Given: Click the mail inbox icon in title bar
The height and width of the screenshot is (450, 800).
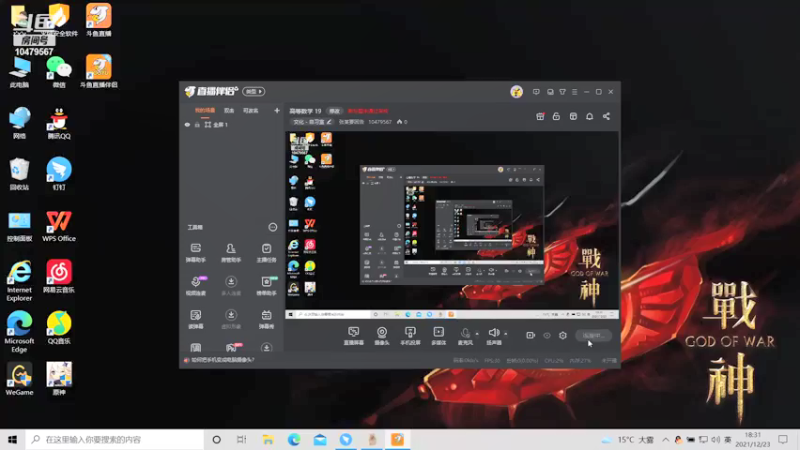Looking at the screenshot, I should (550, 92).
